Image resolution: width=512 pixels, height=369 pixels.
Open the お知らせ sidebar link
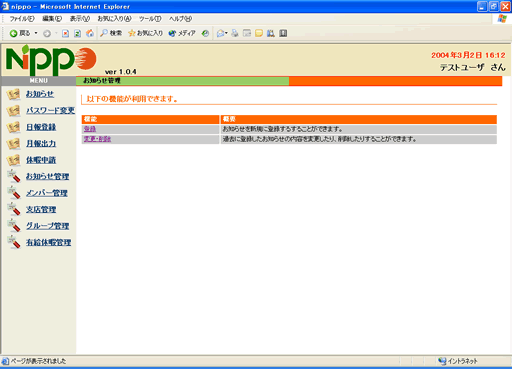[x=40, y=94]
